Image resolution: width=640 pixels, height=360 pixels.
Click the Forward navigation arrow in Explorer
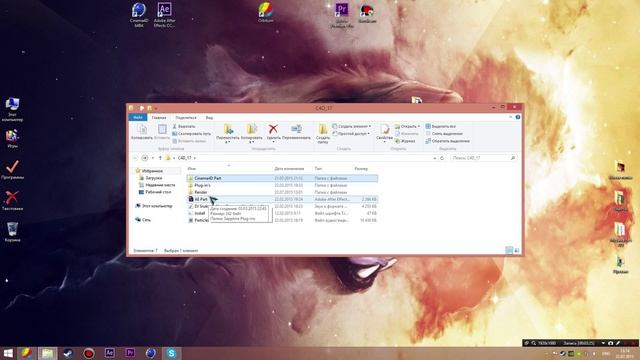tap(144, 158)
